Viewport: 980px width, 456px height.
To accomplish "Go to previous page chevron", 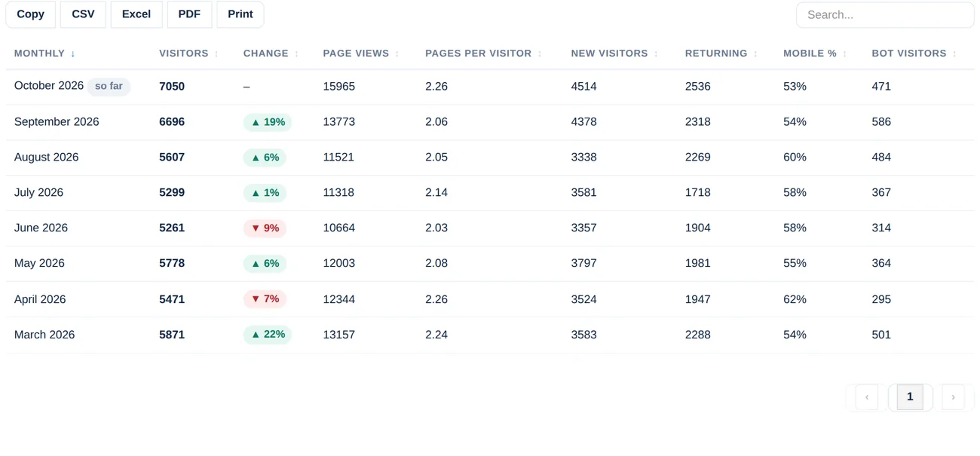I will click(867, 397).
